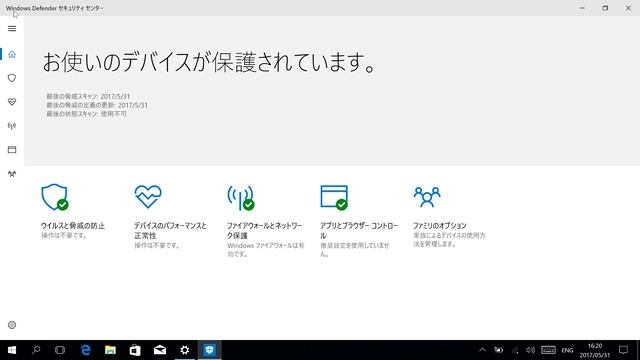The height and width of the screenshot is (360, 640).
Task: Open アプリとブラウザー コントロール section
Action: (x=359, y=231)
